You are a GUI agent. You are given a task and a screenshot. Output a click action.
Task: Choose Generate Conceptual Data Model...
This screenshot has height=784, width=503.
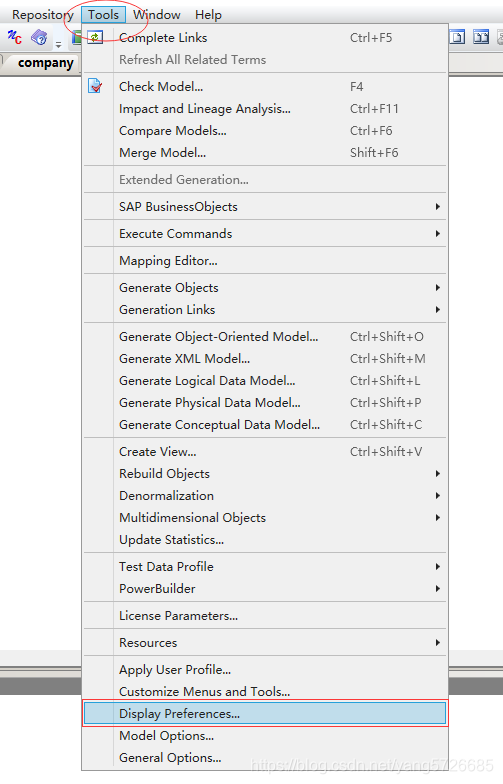point(265,424)
